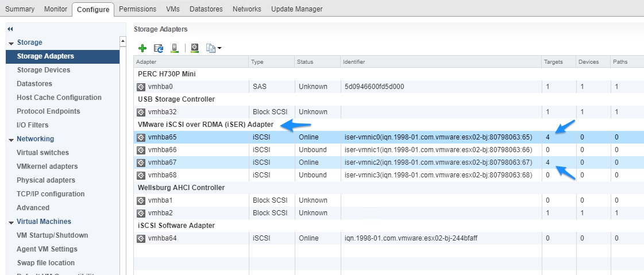Image resolution: width=644 pixels, height=275 pixels.
Task: Sort by the Type column header
Action: click(272, 61)
